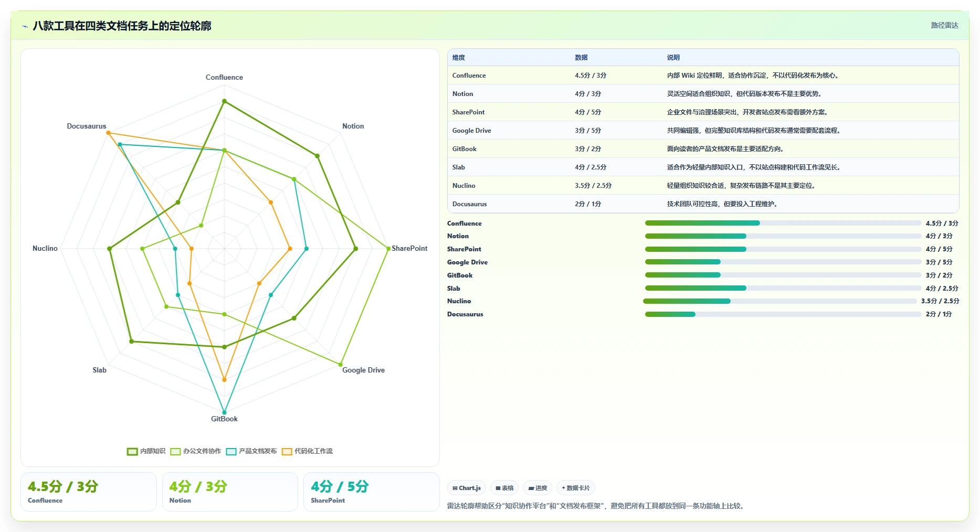The image size is (980, 532).
Task: Click the 说明 column header
Action: (x=673, y=58)
